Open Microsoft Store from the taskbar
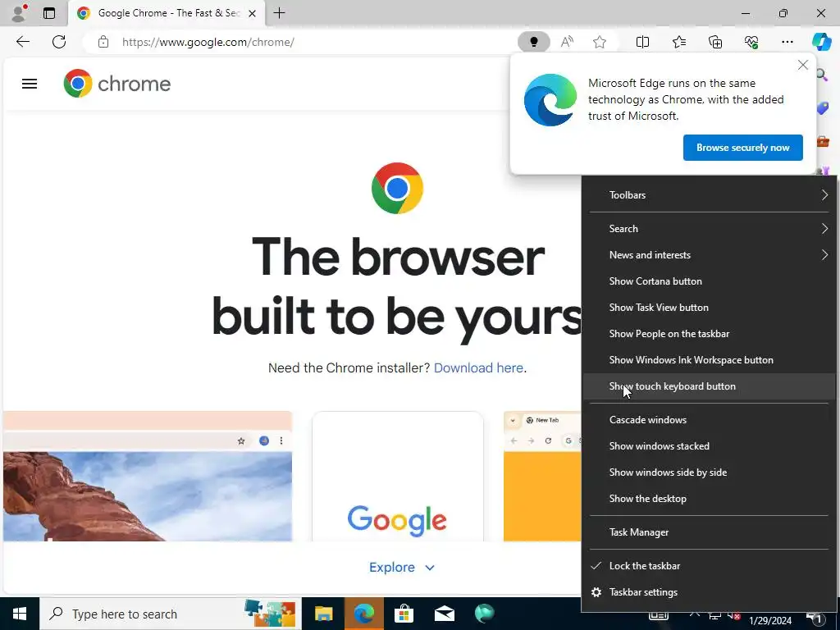Screen dimensions: 840x630 click(x=404, y=614)
